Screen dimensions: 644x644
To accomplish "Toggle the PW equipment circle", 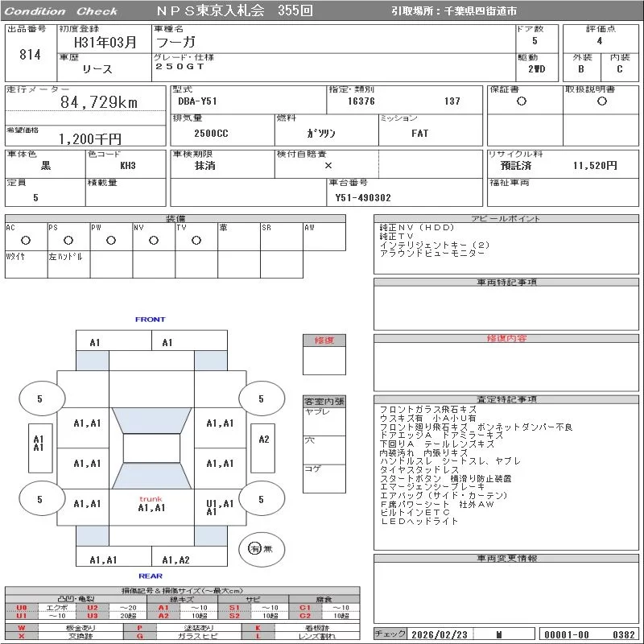I will pos(111,240).
